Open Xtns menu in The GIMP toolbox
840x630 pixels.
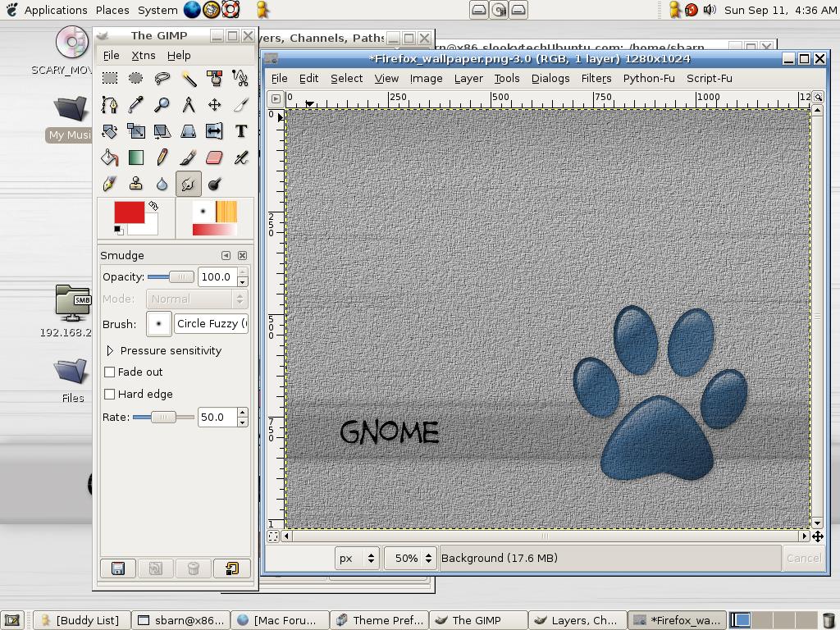click(143, 55)
